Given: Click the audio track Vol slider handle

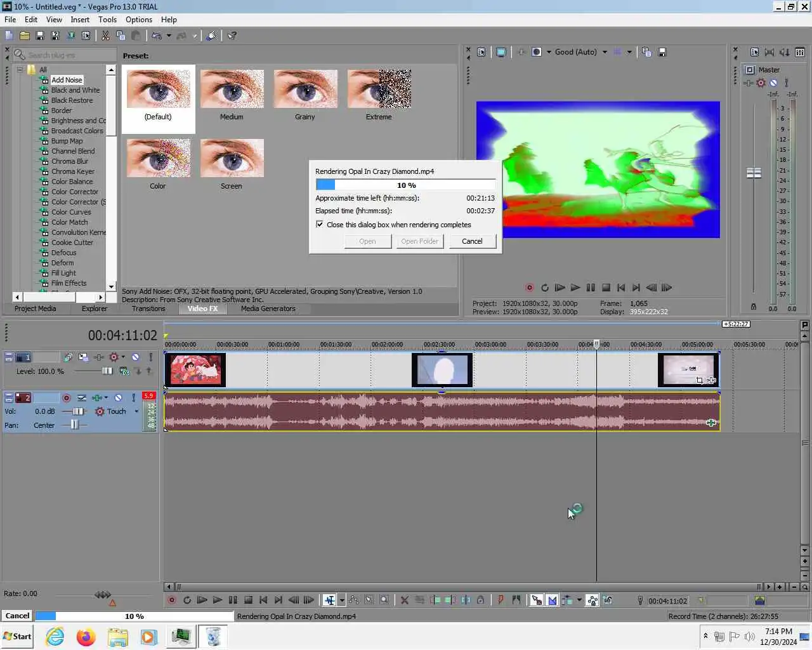Looking at the screenshot, I should click(x=78, y=411).
